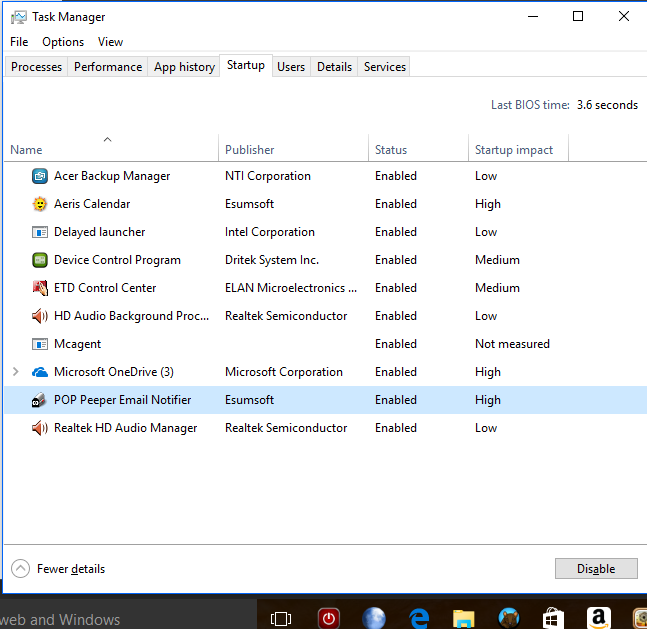Click the Microsoft OneDrive cloud icon

(40, 372)
